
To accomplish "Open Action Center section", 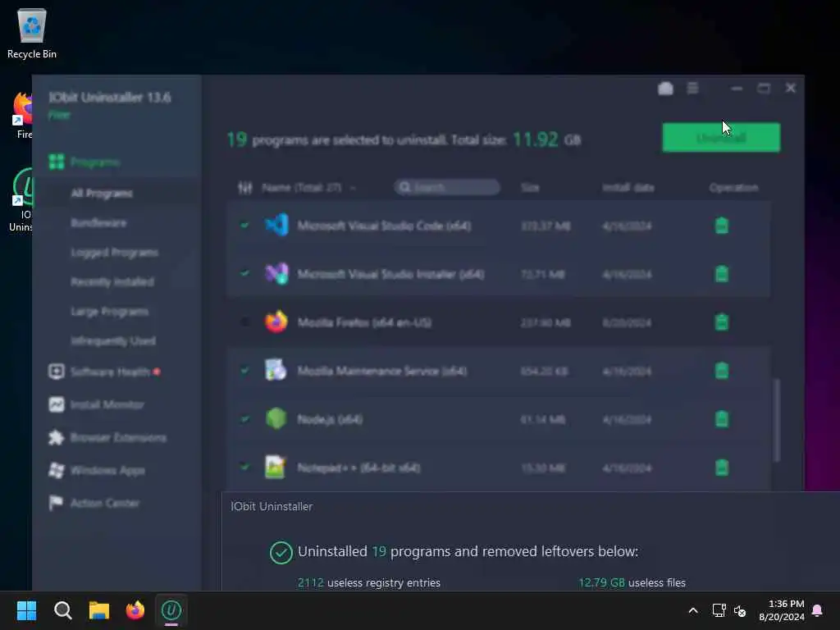I will coord(105,503).
